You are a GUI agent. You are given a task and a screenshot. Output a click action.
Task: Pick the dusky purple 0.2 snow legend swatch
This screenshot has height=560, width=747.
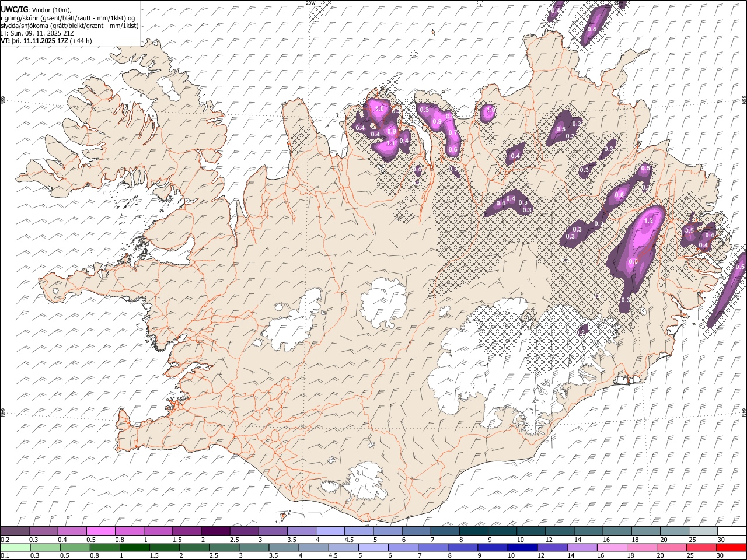point(15,531)
